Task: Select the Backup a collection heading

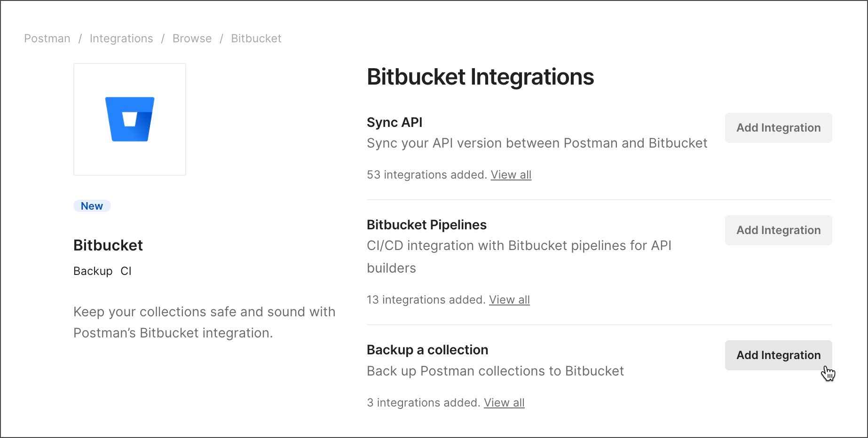Action: coord(427,349)
